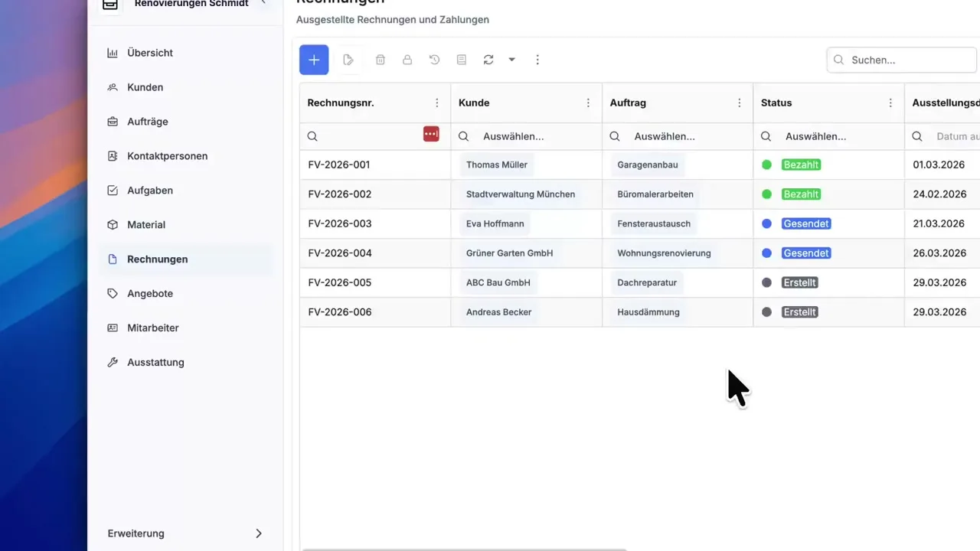Click the trash delete icon in toolbar
Image resolution: width=980 pixels, height=551 pixels.
[x=381, y=60]
